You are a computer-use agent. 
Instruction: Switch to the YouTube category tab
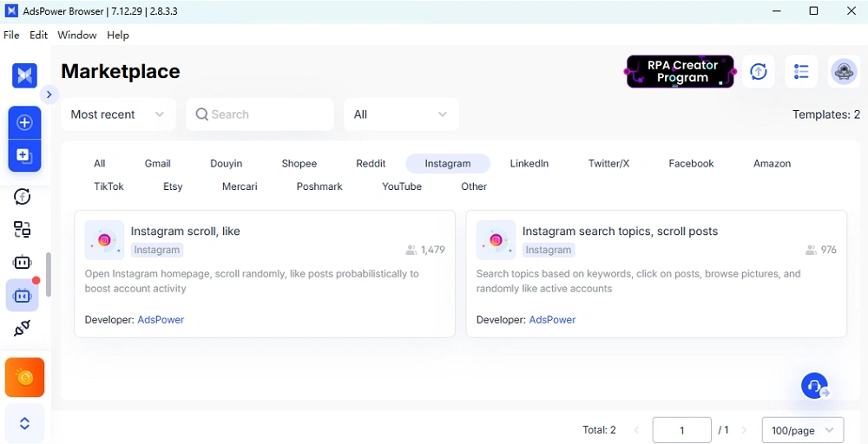(x=402, y=186)
